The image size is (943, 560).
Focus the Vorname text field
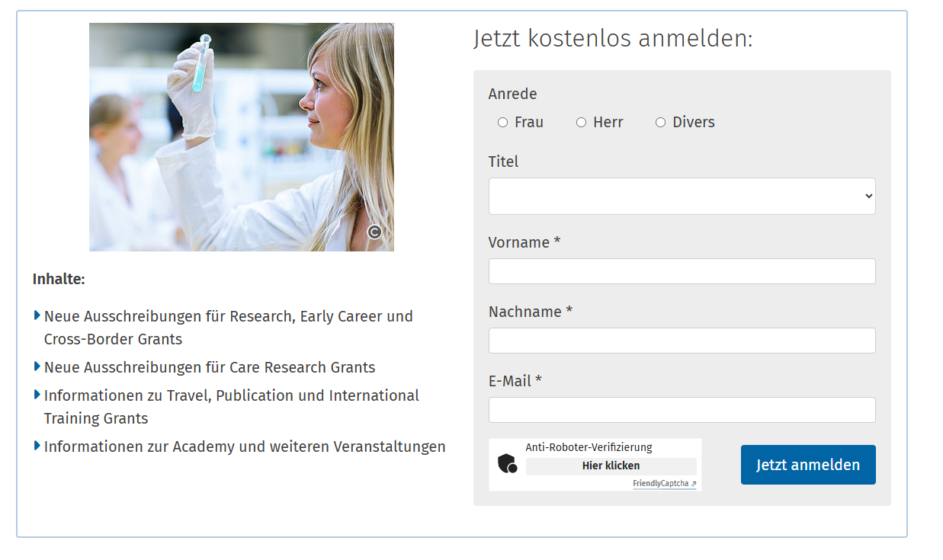point(682,271)
